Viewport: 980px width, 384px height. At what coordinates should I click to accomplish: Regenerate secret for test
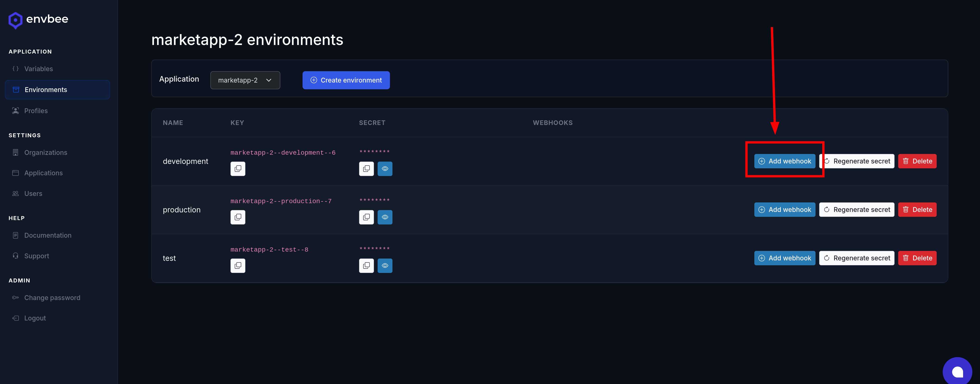coord(857,258)
